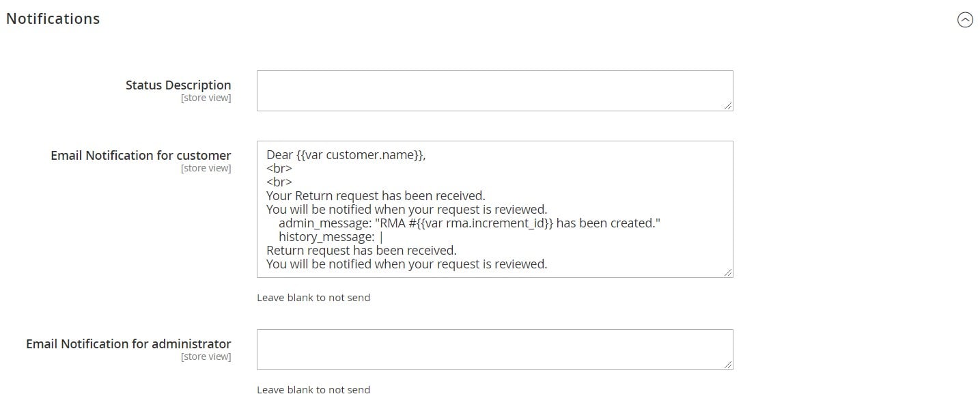Image resolution: width=980 pixels, height=407 pixels.
Task: Grab the customer email textarea resize handle
Action: point(728,272)
